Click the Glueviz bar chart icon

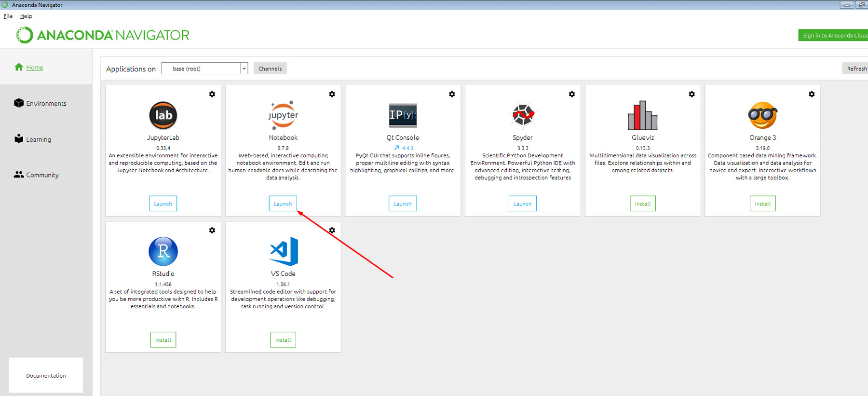(642, 115)
